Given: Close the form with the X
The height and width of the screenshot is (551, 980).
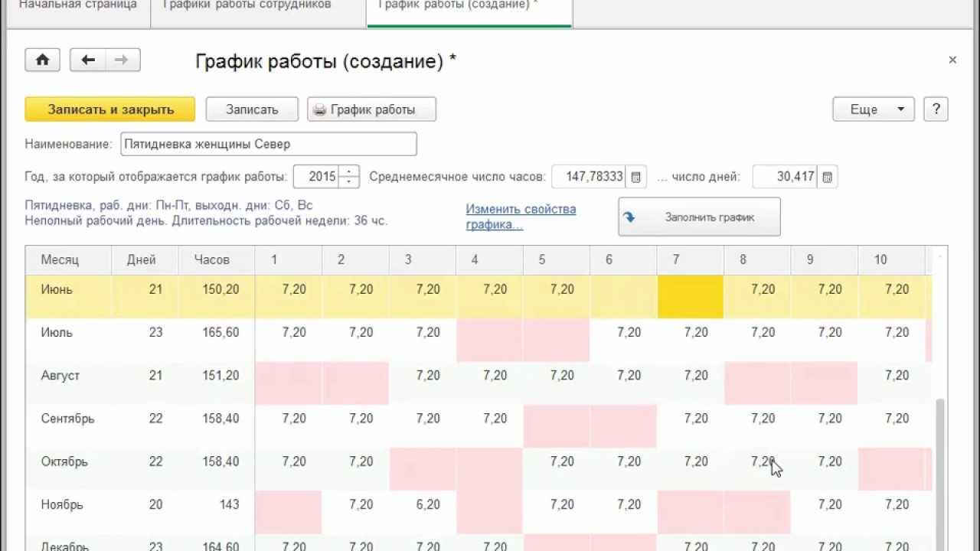Looking at the screenshot, I should point(952,60).
